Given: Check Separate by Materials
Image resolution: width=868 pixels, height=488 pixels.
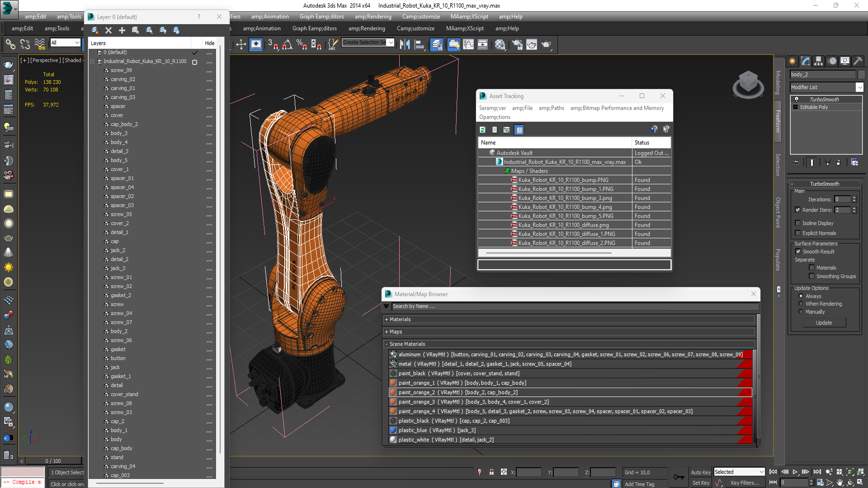Looking at the screenshot, I should point(811,267).
